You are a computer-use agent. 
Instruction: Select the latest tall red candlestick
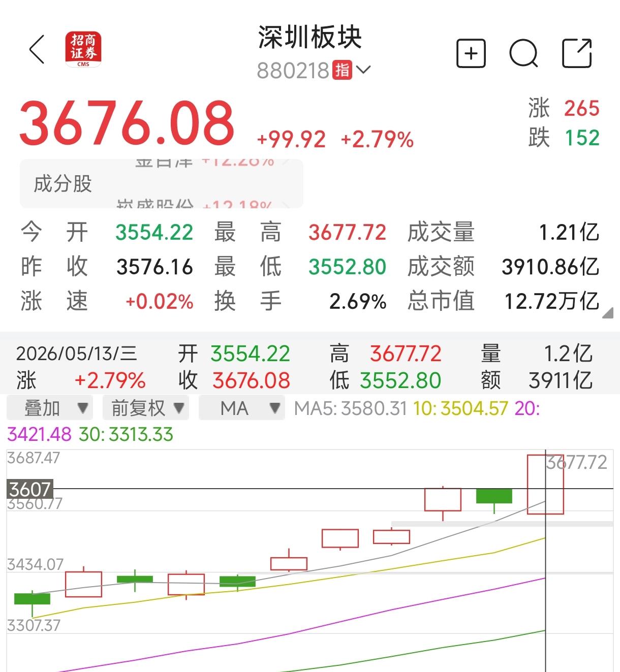pos(545,484)
